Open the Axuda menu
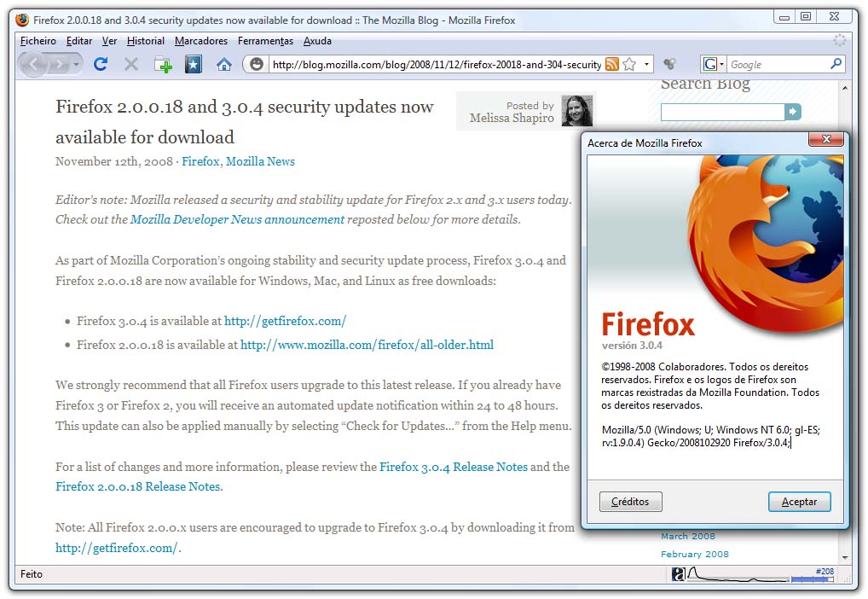Image resolution: width=868 pixels, height=599 pixels. (317, 41)
